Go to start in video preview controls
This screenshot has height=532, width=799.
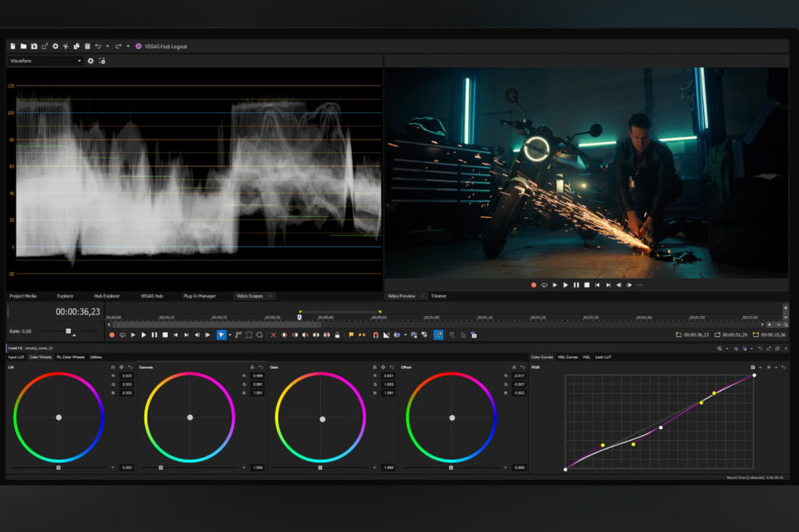point(598,285)
